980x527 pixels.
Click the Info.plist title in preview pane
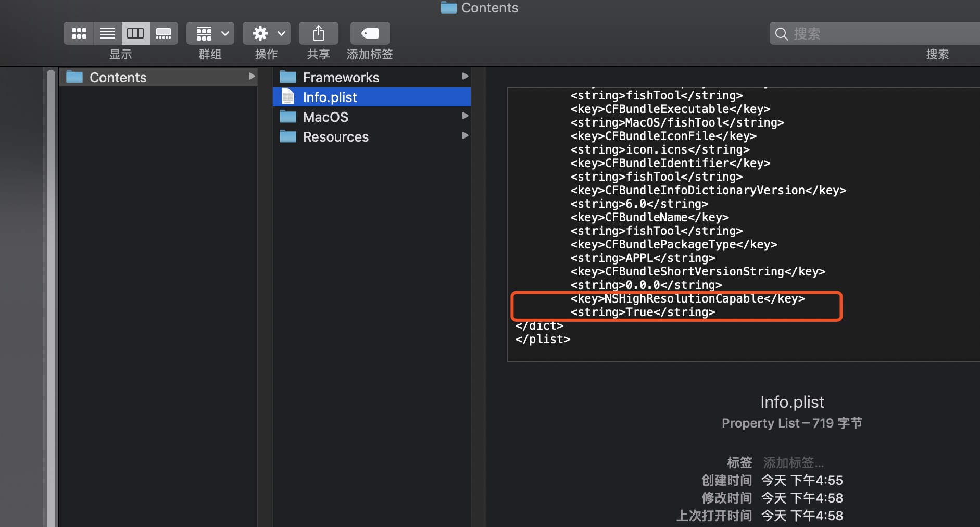click(791, 401)
